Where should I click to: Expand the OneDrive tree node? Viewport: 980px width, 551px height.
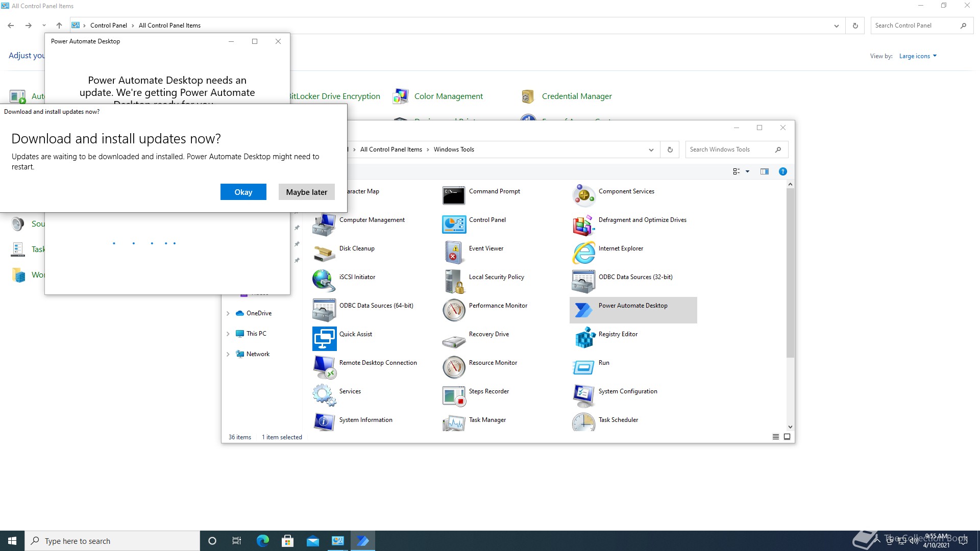[228, 313]
